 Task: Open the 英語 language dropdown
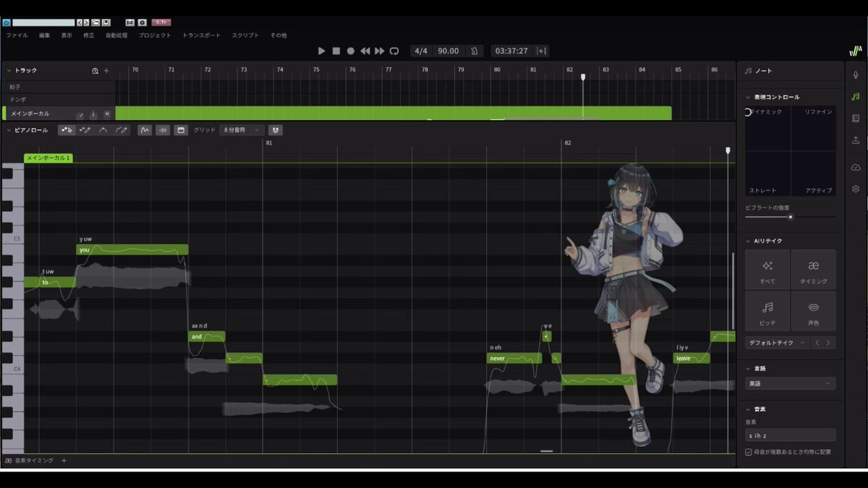pos(791,383)
